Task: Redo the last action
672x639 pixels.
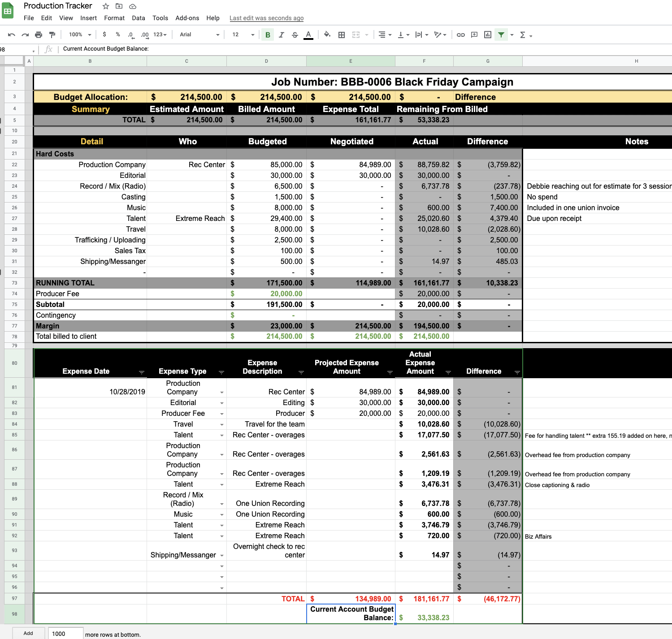Action: click(25, 35)
